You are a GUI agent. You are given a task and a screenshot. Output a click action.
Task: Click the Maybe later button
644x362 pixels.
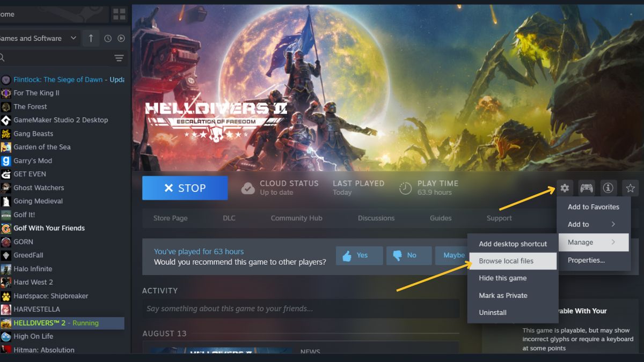pos(451,255)
